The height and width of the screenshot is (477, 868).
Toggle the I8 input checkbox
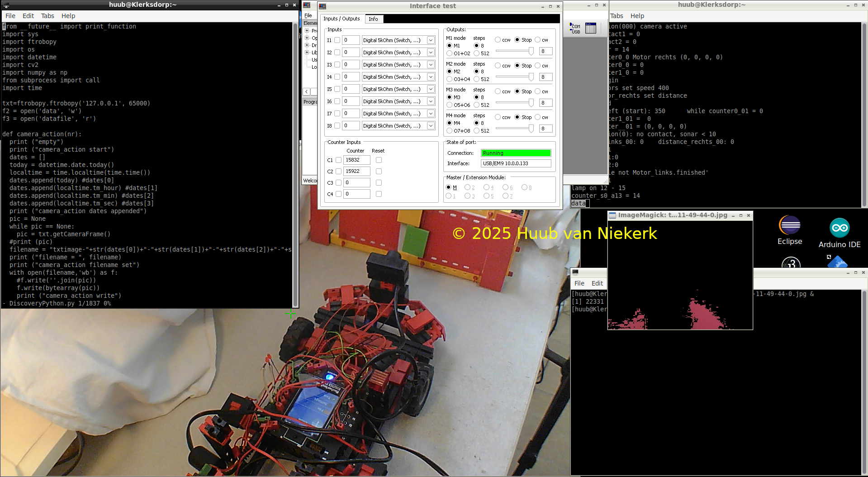click(337, 126)
